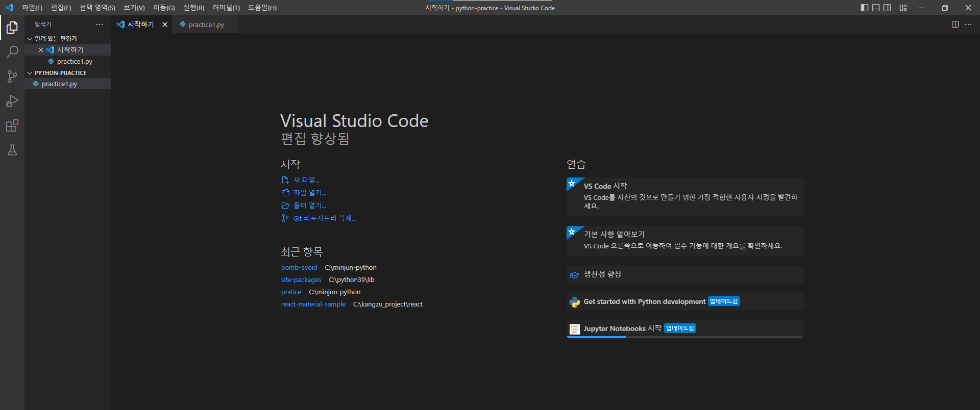Toggle bottom panel layout icon
Screen dimensions: 980x410
876,8
